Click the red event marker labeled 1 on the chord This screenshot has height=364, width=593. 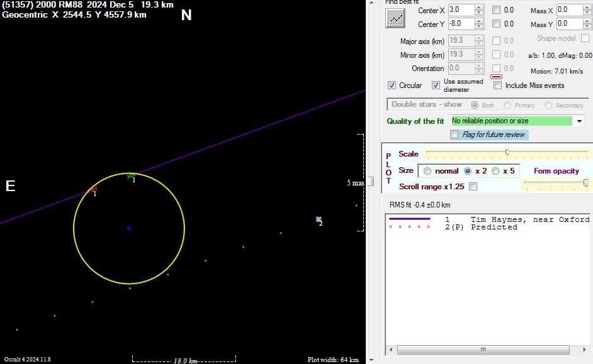(x=95, y=189)
